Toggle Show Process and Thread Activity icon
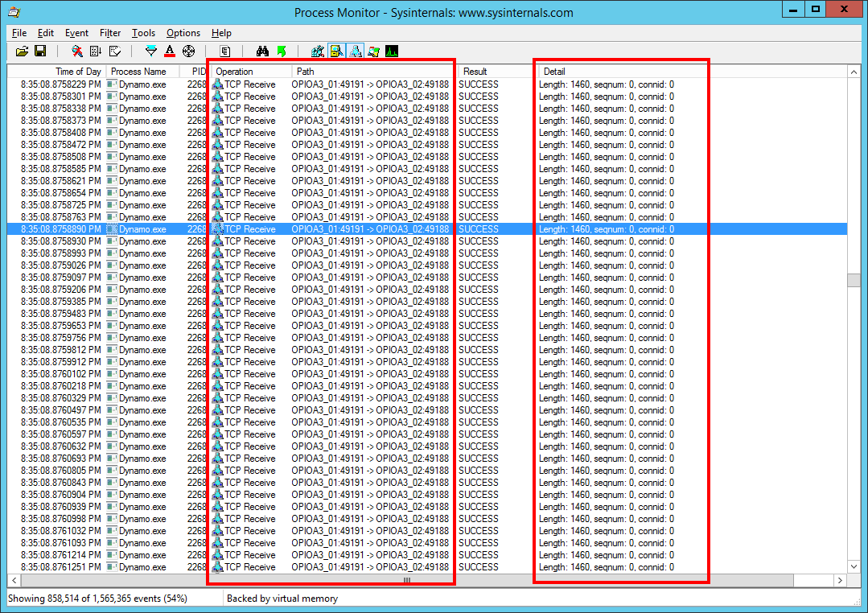868x613 pixels. click(373, 51)
